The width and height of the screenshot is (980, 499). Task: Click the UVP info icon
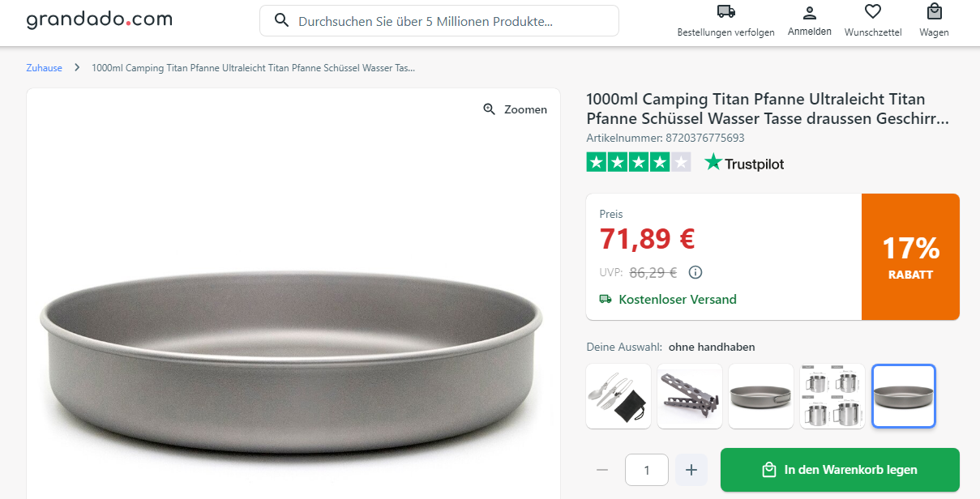pos(695,272)
